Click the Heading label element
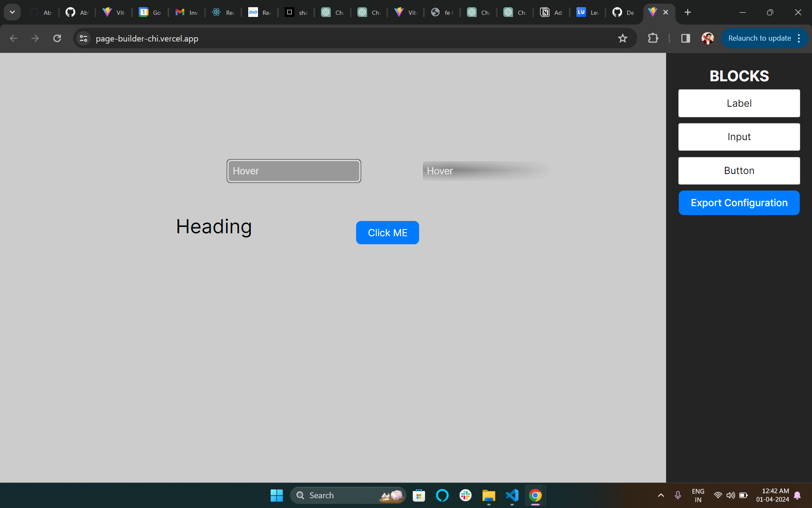812x508 pixels. tap(214, 226)
